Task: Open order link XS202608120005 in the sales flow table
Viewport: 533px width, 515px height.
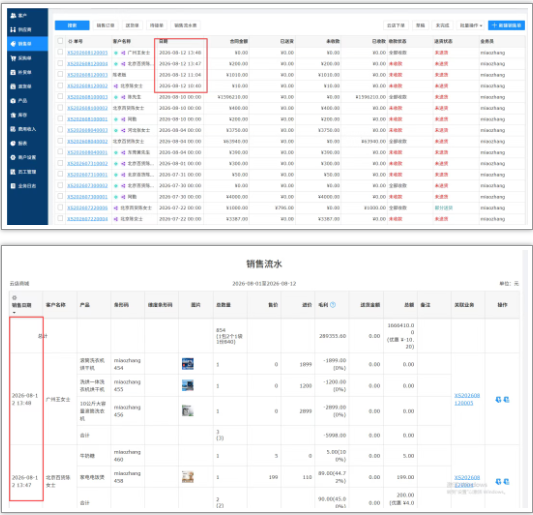Action: pyautogui.click(x=467, y=399)
